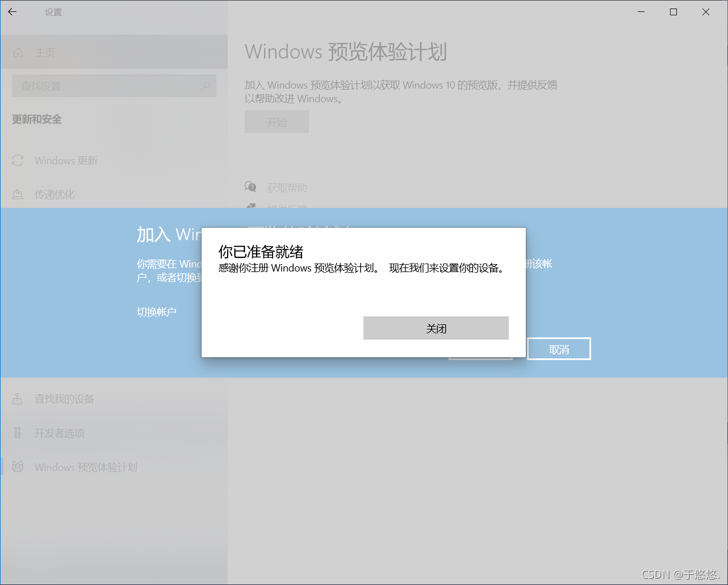728x585 pixels.
Task: Click the 关闭 button in the dialog
Action: (436, 328)
